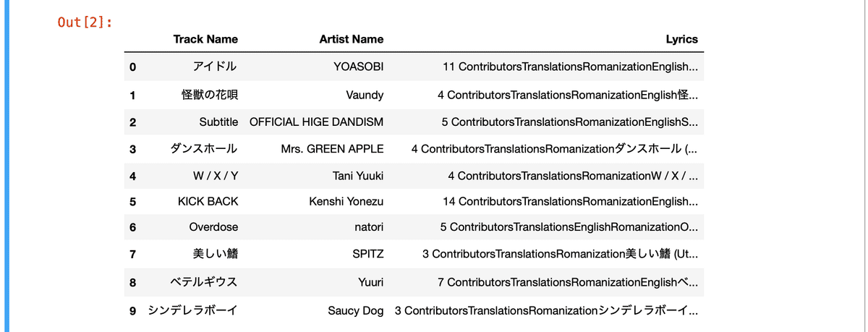Select the OFFICIAL HIGE DANDISM cell
Image resolution: width=868 pixels, height=332 pixels.
[316, 122]
